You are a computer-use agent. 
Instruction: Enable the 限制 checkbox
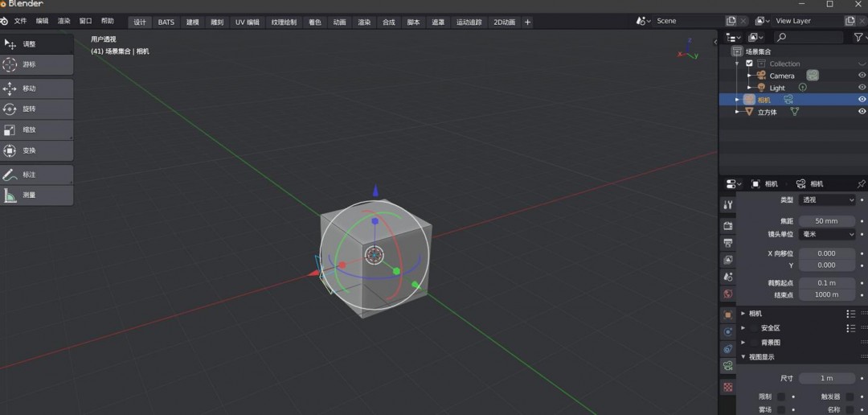click(x=781, y=397)
